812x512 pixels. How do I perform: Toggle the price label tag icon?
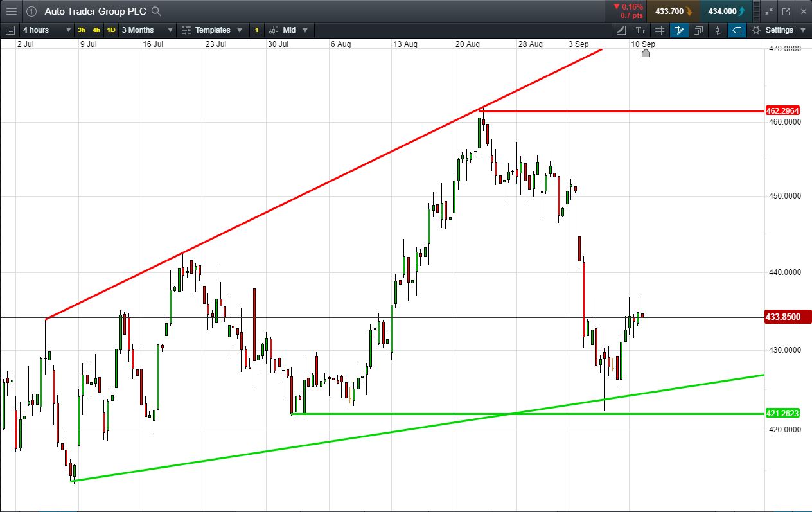click(737, 30)
